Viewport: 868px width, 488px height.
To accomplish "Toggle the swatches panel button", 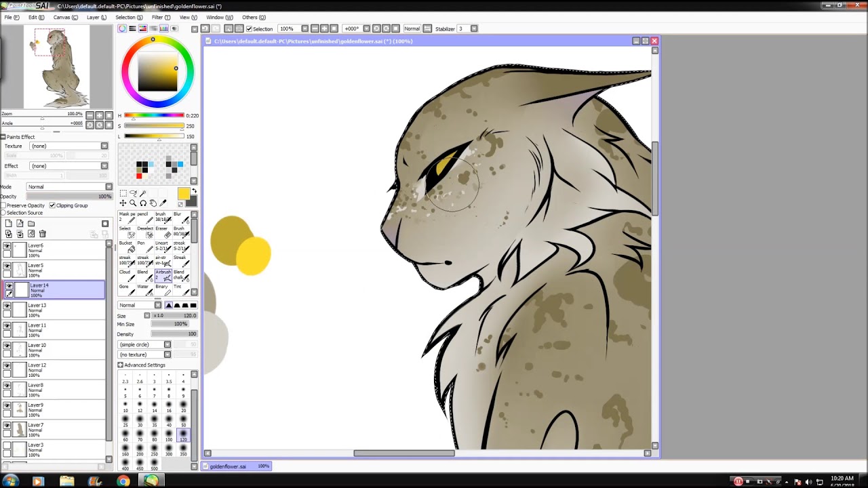I will (163, 28).
